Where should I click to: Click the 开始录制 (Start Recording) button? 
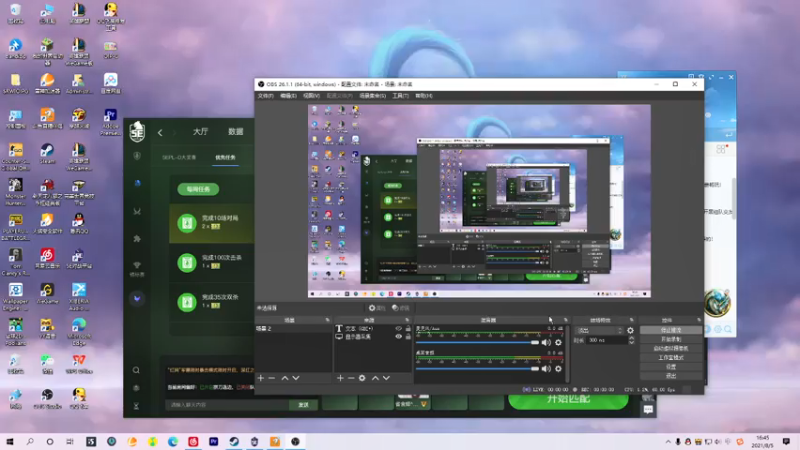pos(671,338)
